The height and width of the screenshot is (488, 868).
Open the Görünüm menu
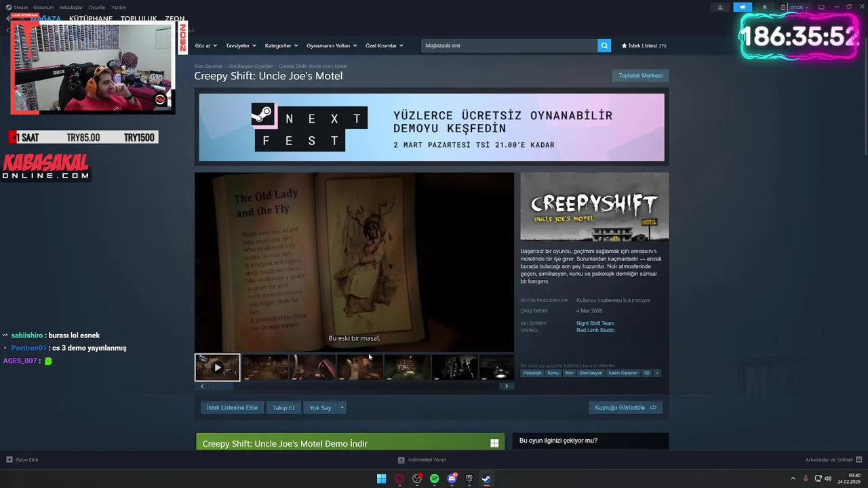[x=43, y=7]
